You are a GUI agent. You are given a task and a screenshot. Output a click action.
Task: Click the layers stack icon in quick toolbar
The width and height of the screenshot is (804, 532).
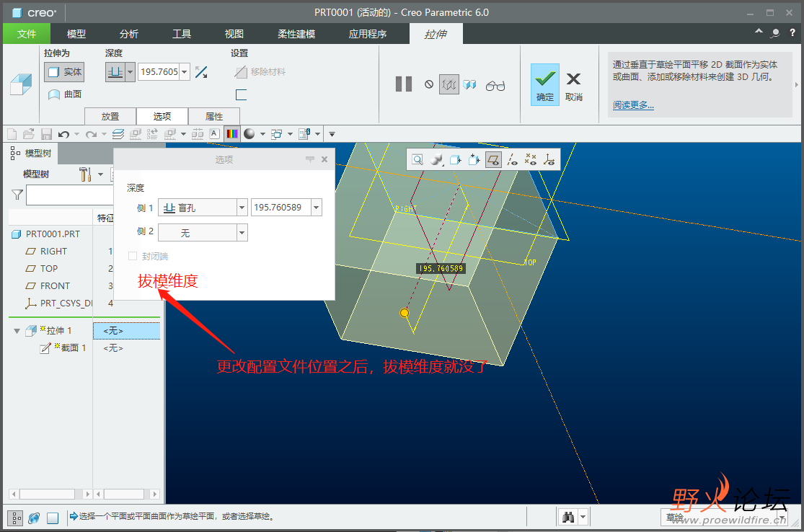point(118,134)
